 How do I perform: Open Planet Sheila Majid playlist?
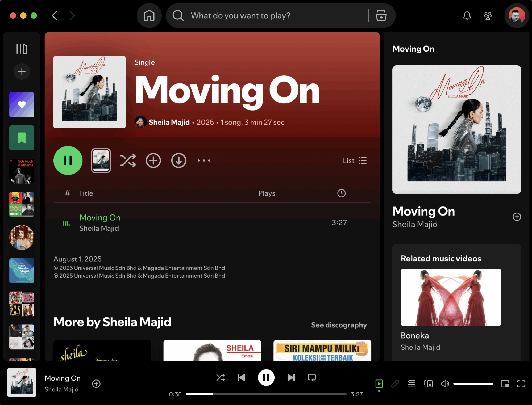pos(22,271)
